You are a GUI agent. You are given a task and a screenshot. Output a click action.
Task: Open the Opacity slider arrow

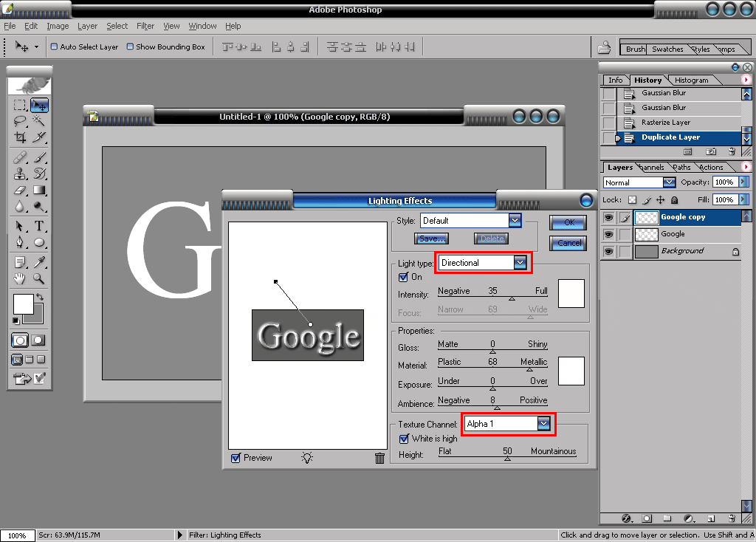coord(743,182)
